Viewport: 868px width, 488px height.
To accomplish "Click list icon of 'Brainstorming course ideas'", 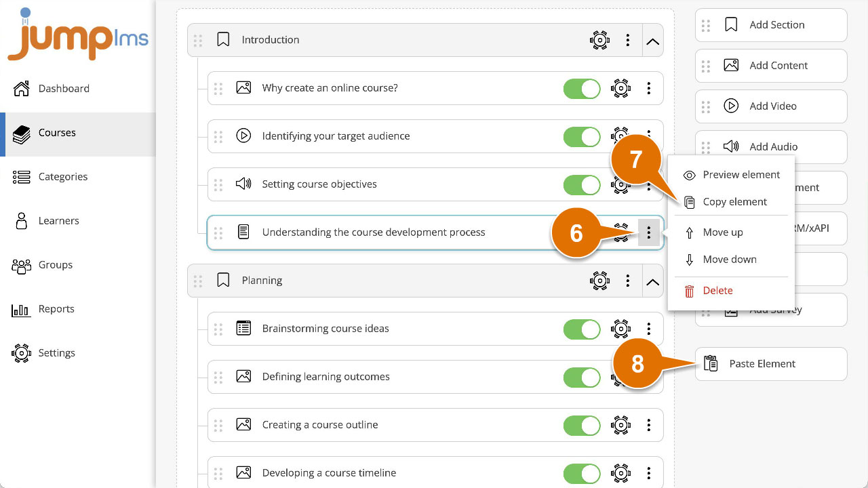I will pos(243,329).
